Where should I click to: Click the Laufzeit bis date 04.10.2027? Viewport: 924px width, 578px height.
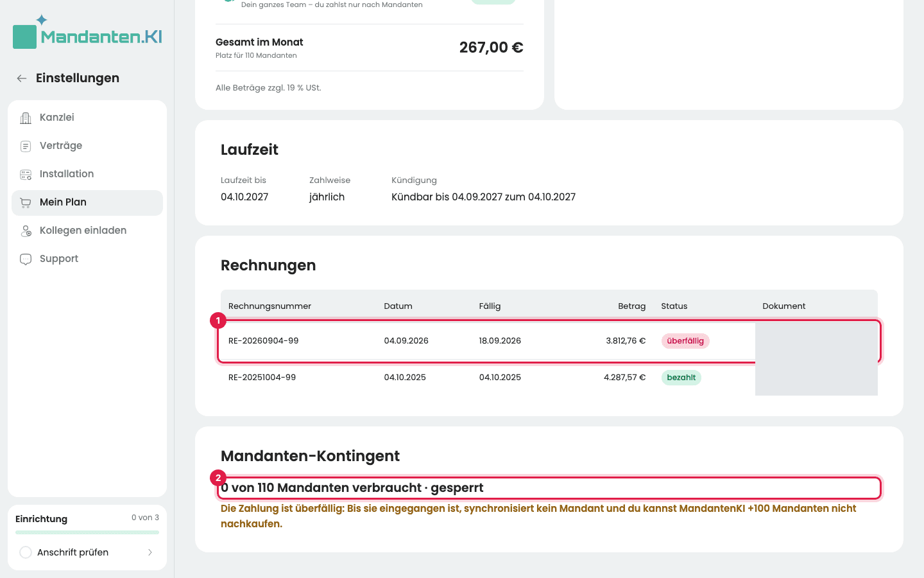click(x=244, y=197)
